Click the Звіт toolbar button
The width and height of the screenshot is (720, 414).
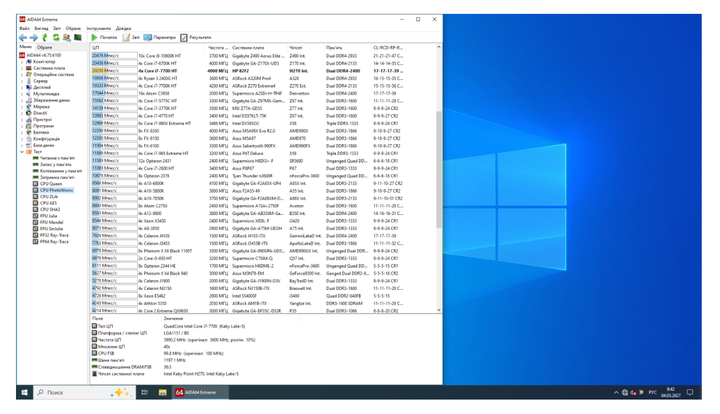coord(131,37)
